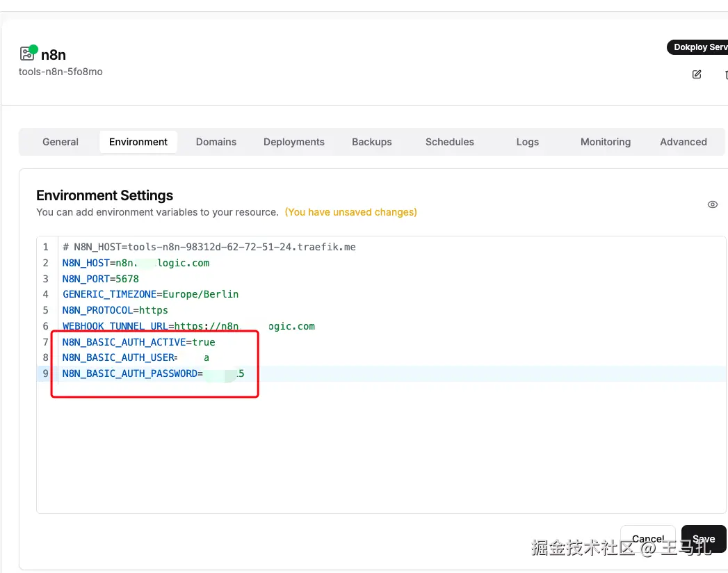
Task: Toggle environment values visibility eye icon
Action: 712,204
